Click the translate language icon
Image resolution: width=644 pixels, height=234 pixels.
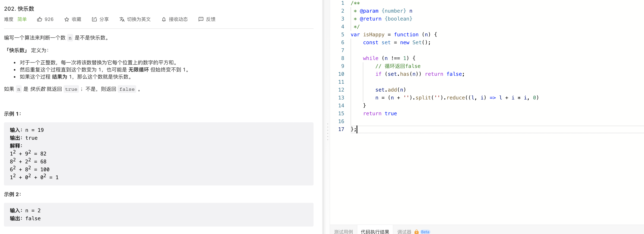(122, 19)
